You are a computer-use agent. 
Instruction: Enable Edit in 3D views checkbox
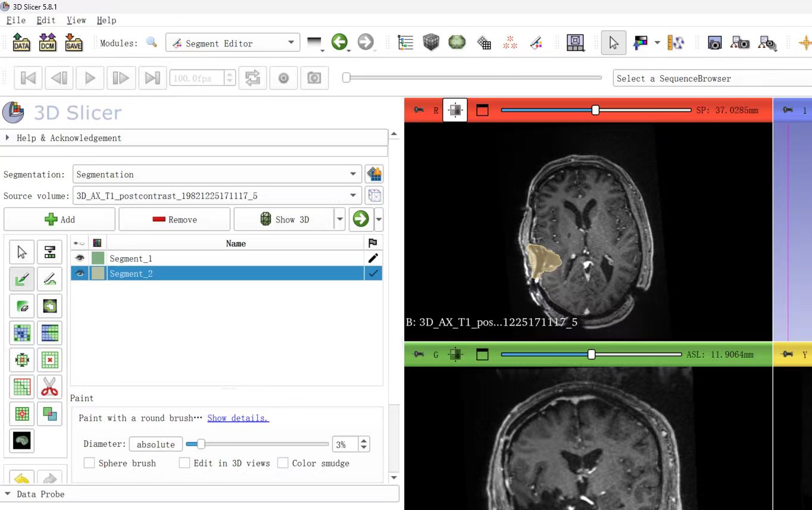pos(185,463)
